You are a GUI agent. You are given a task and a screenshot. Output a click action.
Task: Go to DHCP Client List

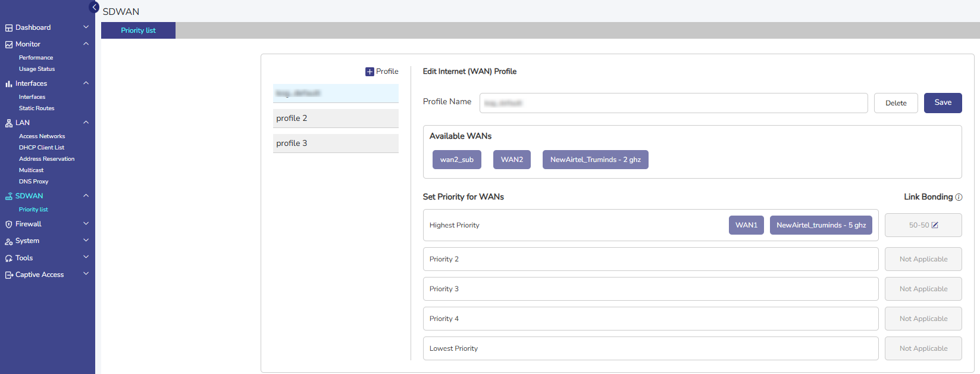(x=42, y=148)
